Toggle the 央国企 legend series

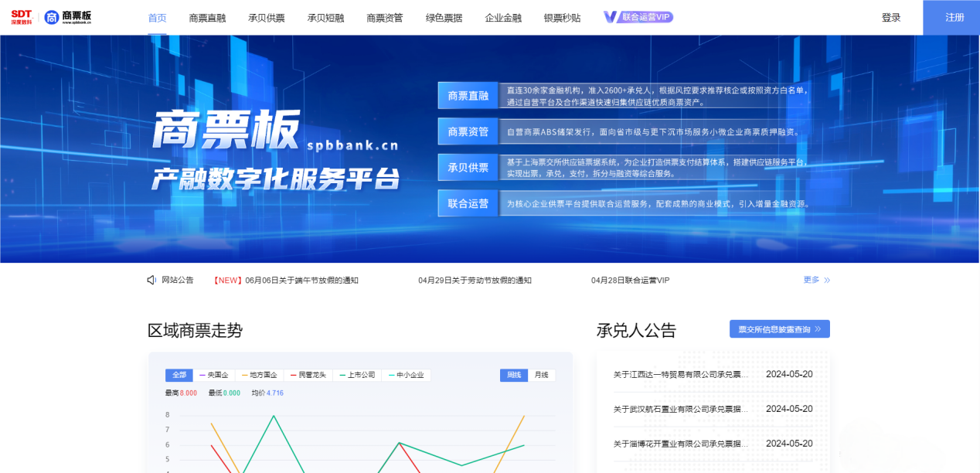tap(216, 375)
